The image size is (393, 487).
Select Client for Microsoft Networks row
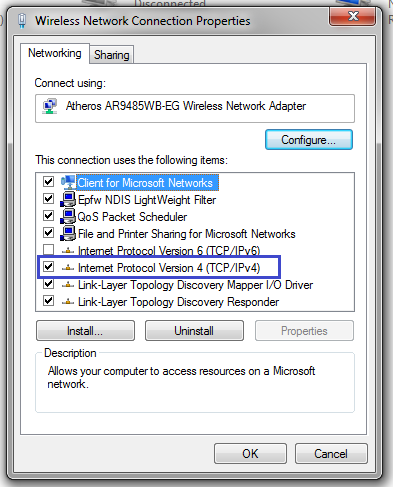pyautogui.click(x=148, y=183)
